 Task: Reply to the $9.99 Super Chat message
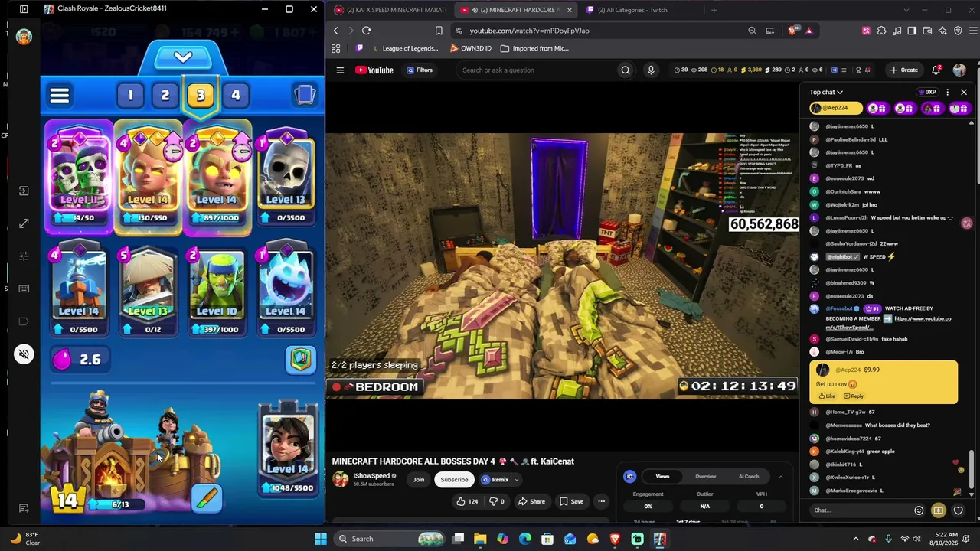click(x=854, y=396)
